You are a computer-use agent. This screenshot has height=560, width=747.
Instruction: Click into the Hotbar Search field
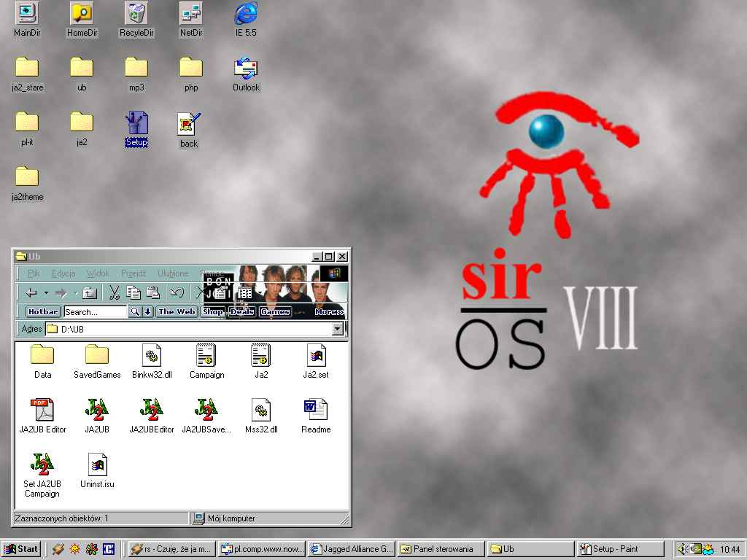point(96,312)
